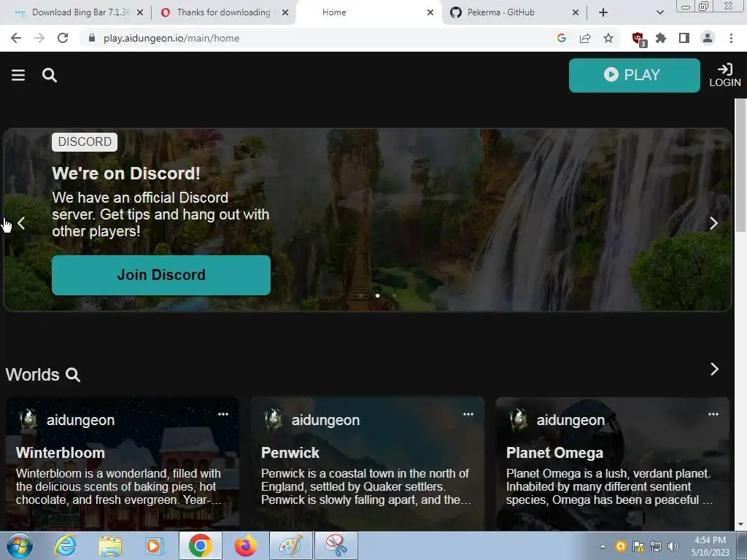Open Winterbloom card description thumbnail
Viewport: 747px width, 560px height.
(119, 486)
